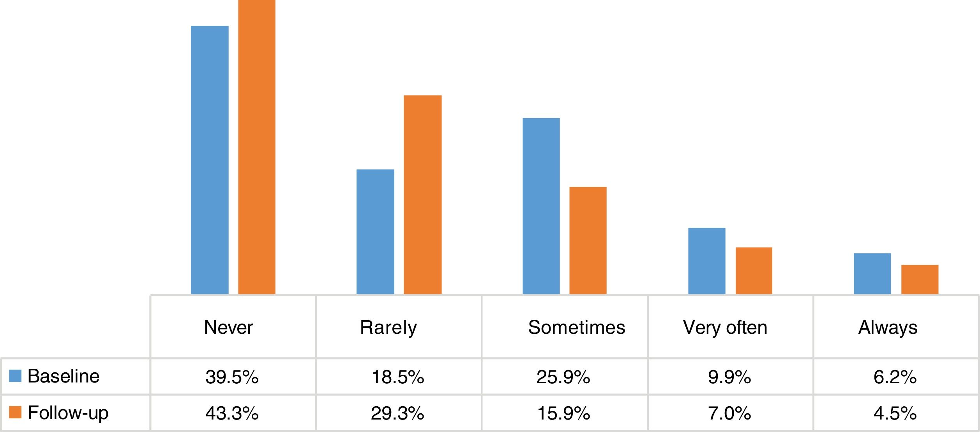Select the blue Baseline bar for Always
Viewport: 980px width, 432px height.
872,273
